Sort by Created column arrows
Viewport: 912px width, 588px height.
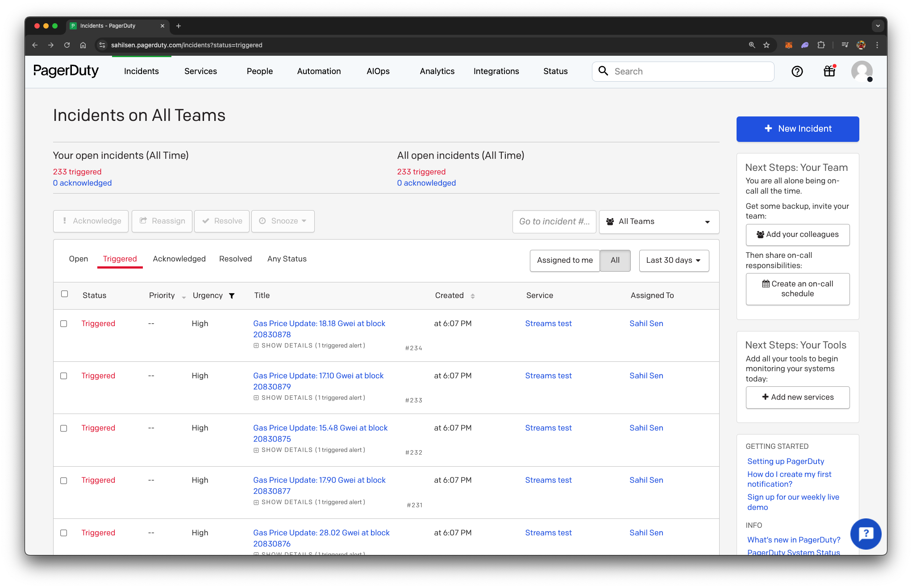[x=472, y=296]
